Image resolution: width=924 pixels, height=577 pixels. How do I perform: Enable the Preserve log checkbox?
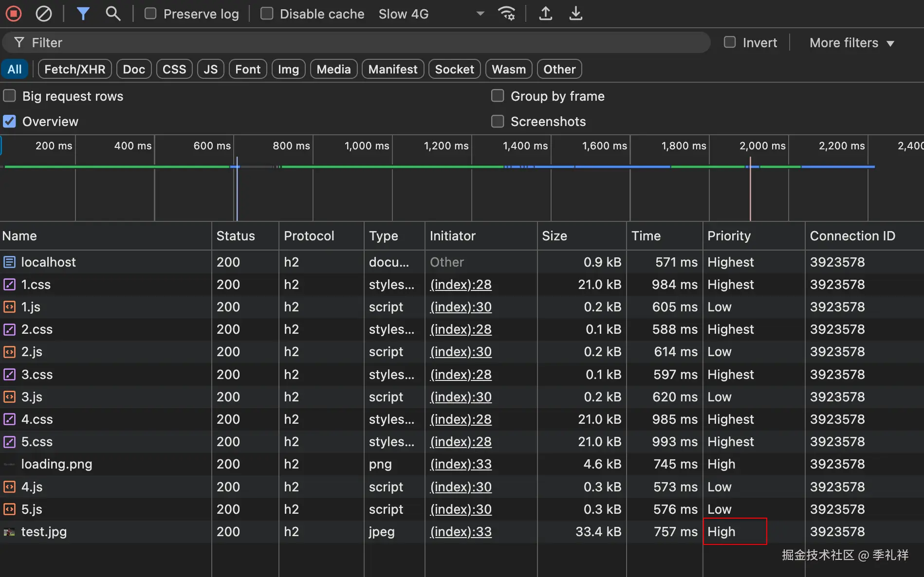point(150,14)
